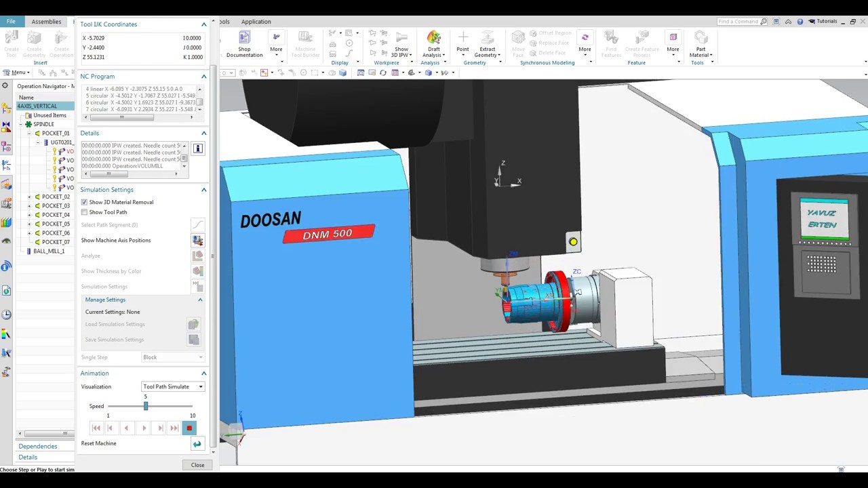Image resolution: width=868 pixels, height=488 pixels.
Task: Collapse the Tool IJK Coordinates section
Action: (x=203, y=24)
